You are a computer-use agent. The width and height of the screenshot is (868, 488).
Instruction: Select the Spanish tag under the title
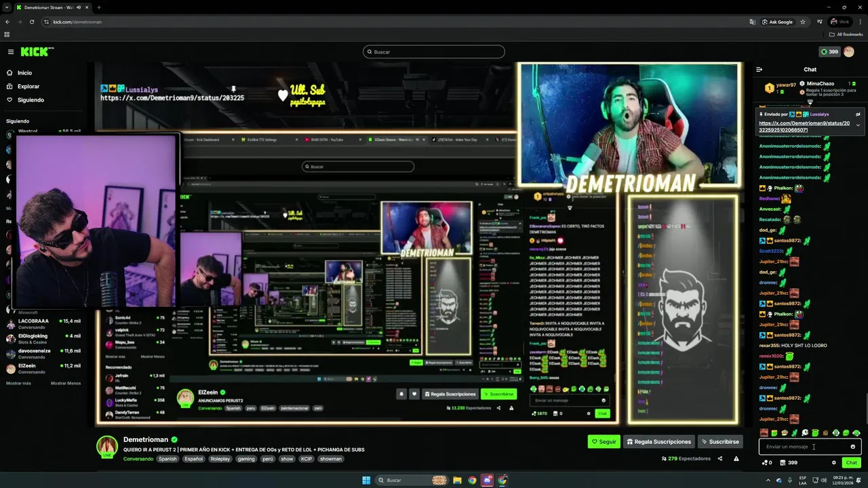tap(167, 459)
